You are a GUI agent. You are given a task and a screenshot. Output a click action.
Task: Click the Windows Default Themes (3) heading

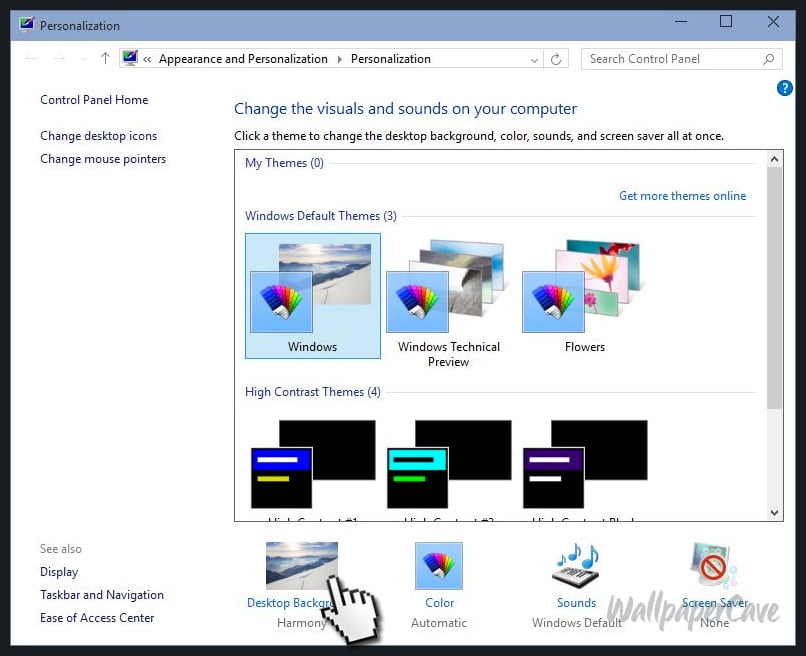321,216
